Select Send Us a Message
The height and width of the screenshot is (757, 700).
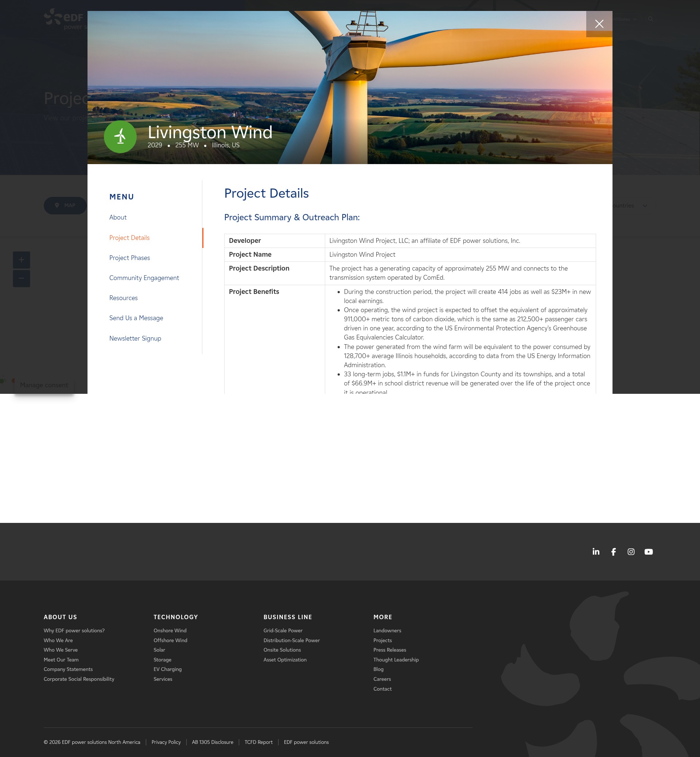[136, 318]
